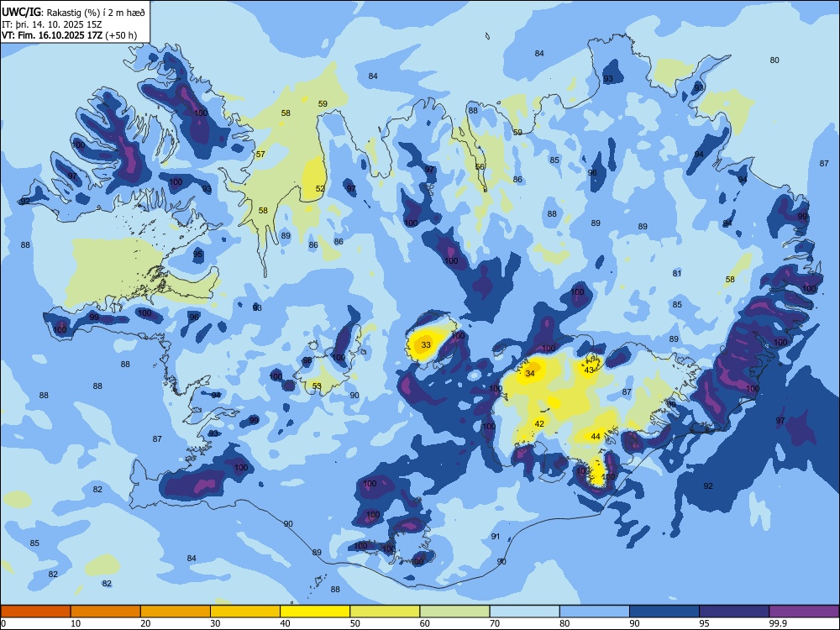Click the 70–80 pale blue legend swatch
840x630 pixels.
(x=524, y=612)
